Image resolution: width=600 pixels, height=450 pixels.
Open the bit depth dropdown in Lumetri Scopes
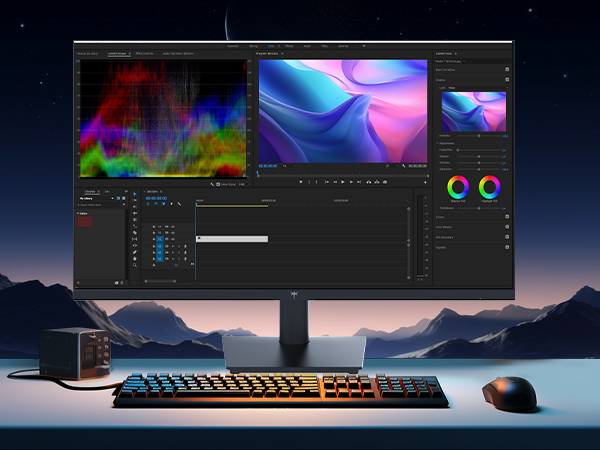pyautogui.click(x=245, y=184)
